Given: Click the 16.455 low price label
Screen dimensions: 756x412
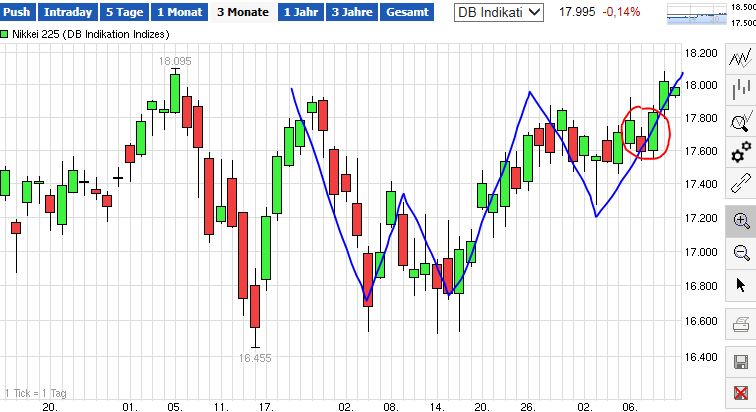Looking at the screenshot, I should pos(255,358).
